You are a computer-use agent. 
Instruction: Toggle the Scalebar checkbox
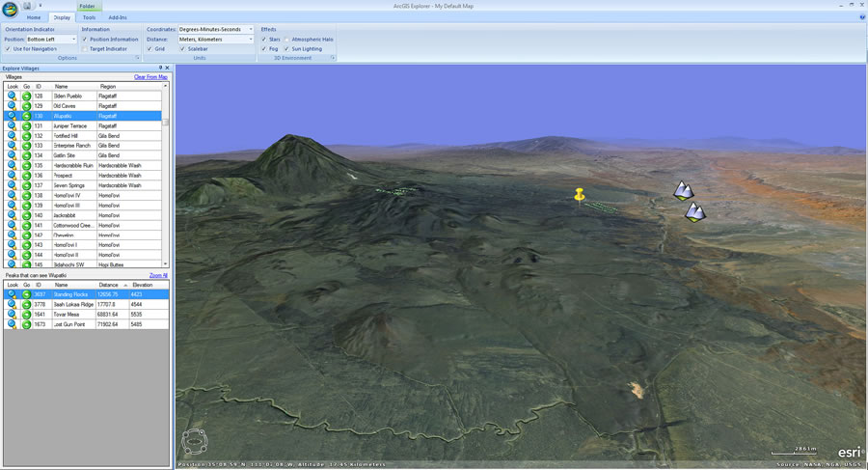click(182, 49)
